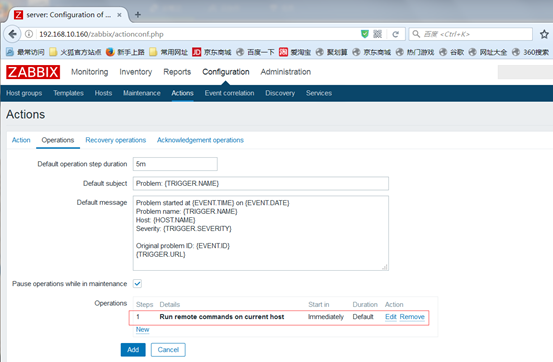Open the site information icon in the address bar
Screen dimensions: 553x362
(x=29, y=34)
